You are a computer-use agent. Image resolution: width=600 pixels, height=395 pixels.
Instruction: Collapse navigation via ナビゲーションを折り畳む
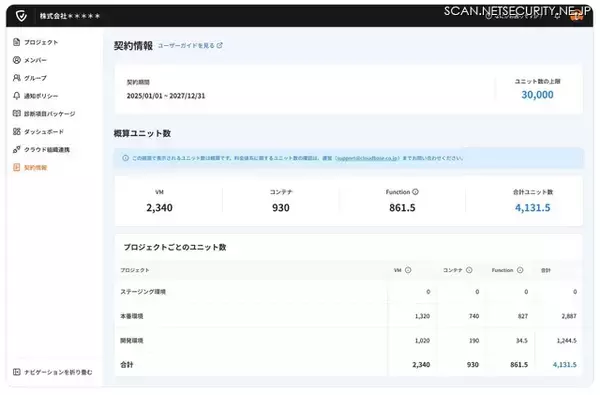[x=52, y=372]
